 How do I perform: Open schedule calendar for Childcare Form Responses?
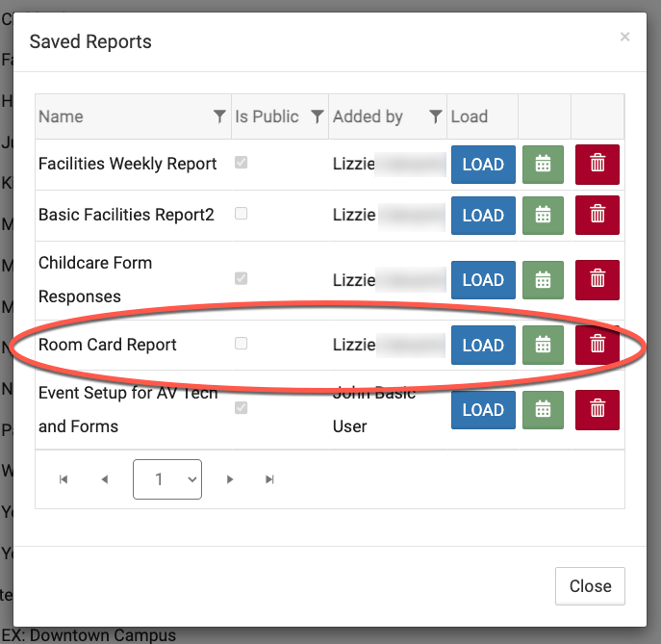tap(543, 280)
